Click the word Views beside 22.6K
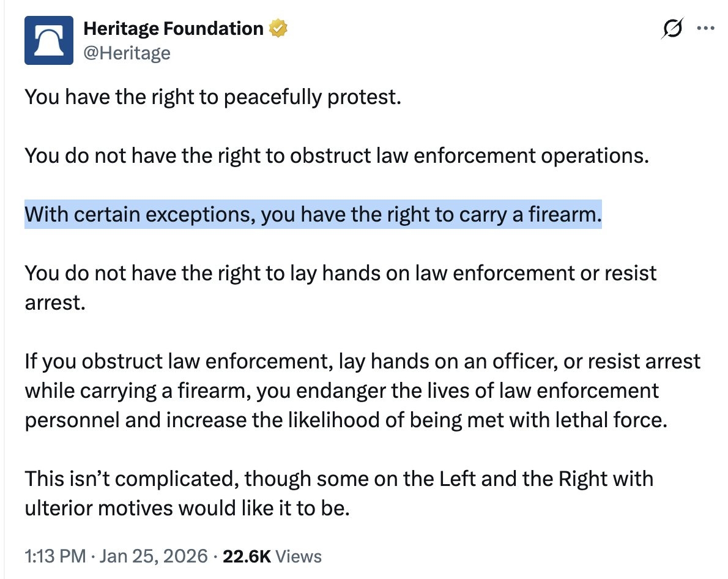Screen dimensions: 728x579 click(298, 556)
